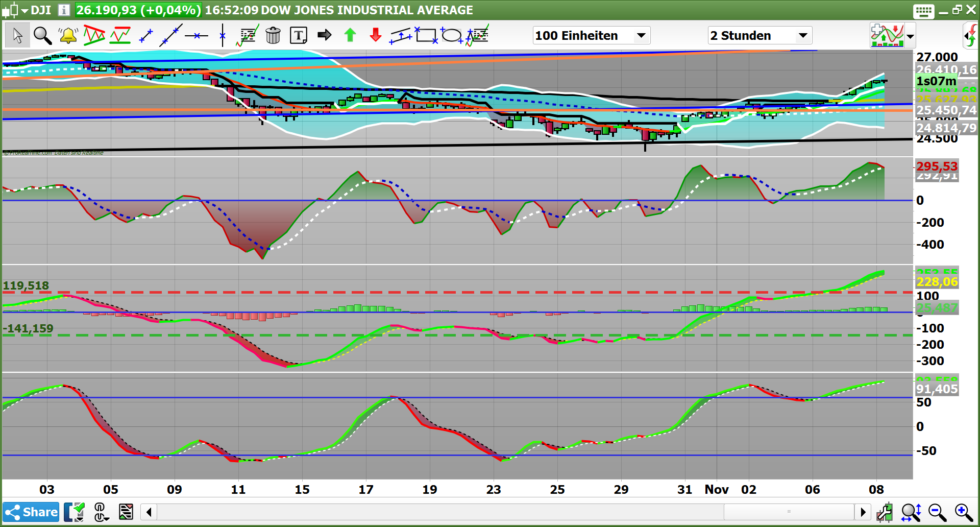The image size is (980, 527).
Task: Choose the horizontal line drawing tool
Action: point(197,36)
